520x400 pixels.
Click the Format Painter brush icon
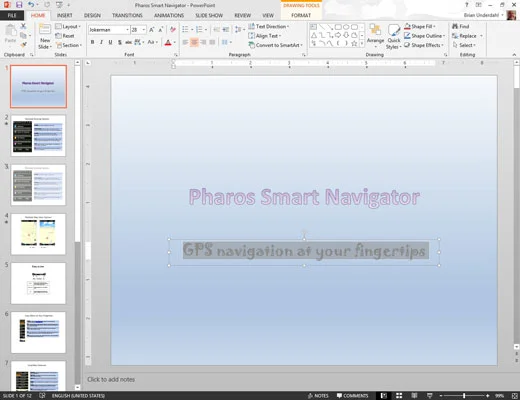pyautogui.click(x=23, y=45)
